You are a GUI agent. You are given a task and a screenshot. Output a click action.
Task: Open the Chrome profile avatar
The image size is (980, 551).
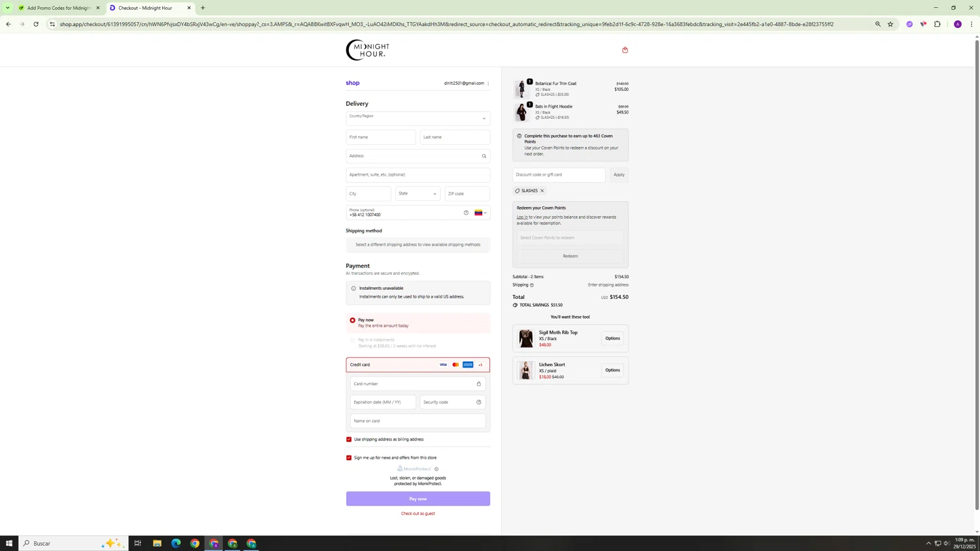tap(958, 24)
